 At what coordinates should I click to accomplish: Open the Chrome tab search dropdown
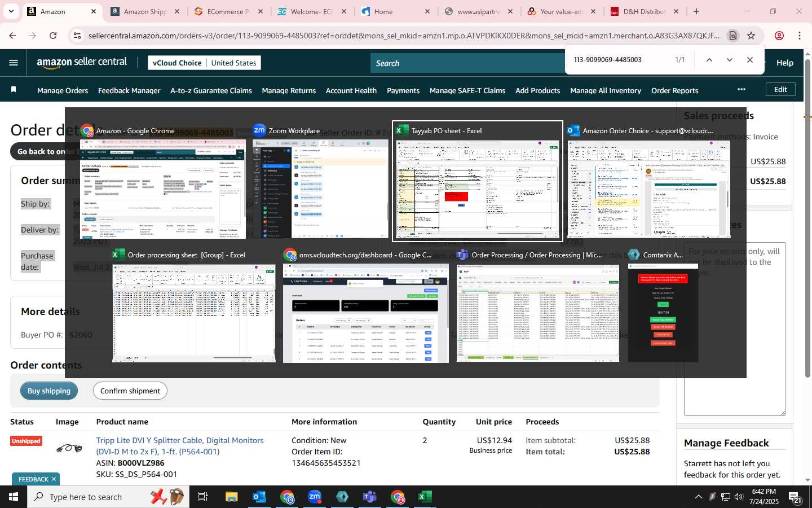point(11,11)
